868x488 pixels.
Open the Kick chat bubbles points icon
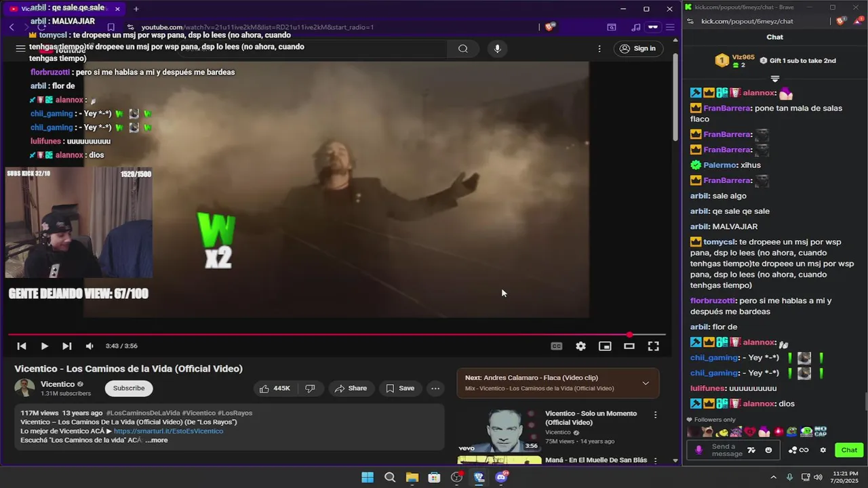pyautogui.click(x=793, y=450)
